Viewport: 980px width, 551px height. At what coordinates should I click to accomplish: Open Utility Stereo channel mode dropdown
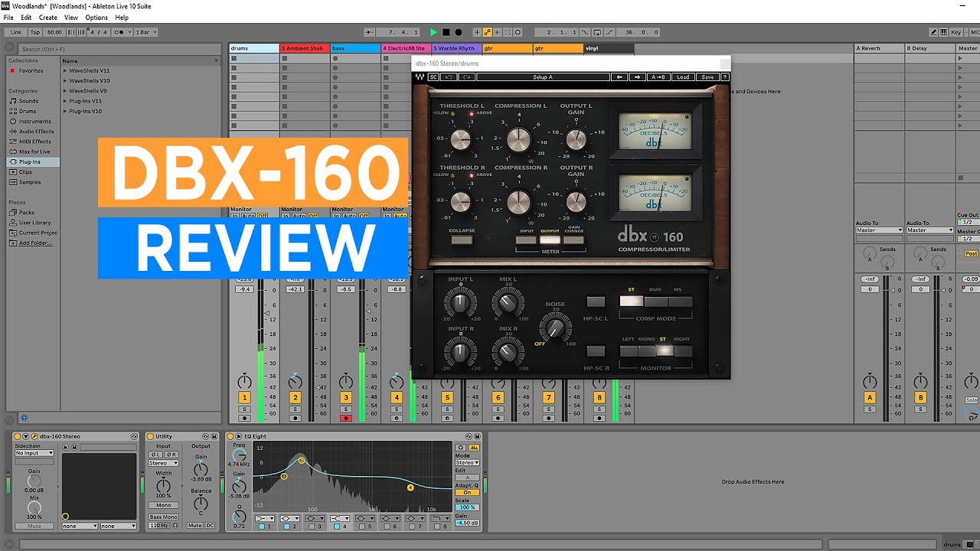[x=163, y=463]
